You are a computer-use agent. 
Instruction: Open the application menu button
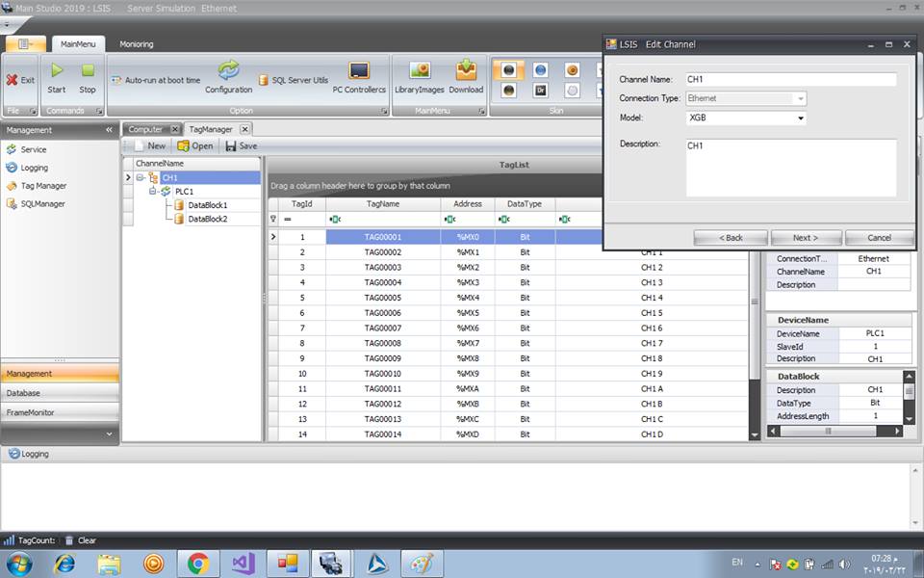coord(25,44)
